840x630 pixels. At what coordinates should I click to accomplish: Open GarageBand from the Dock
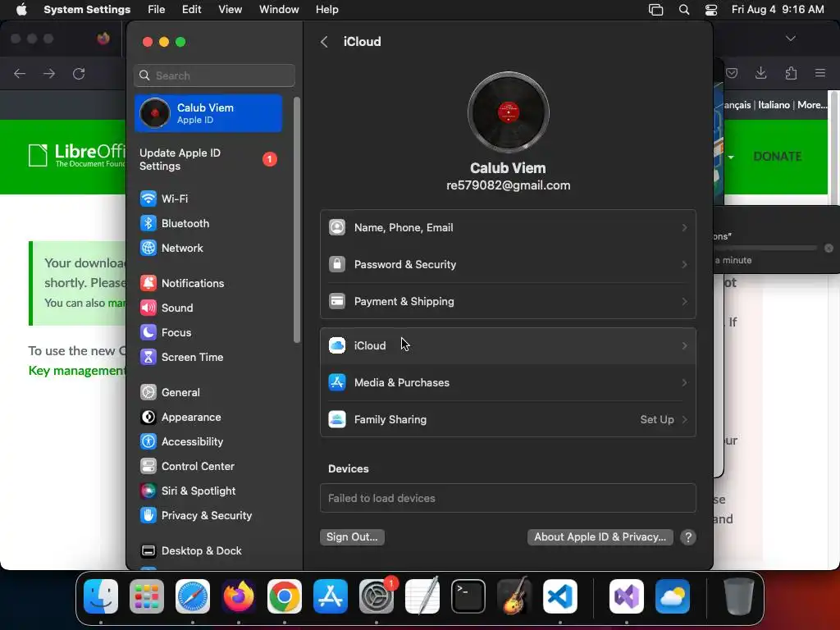[514, 596]
